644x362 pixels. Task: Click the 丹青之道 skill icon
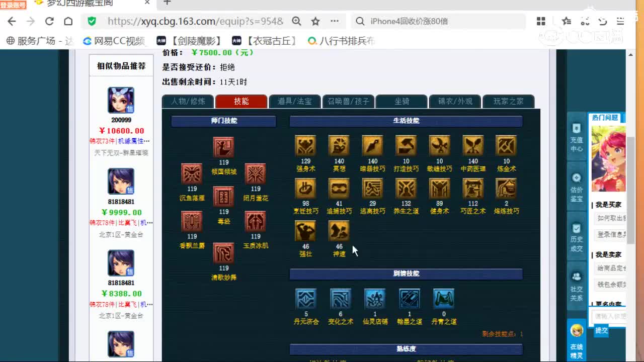point(443,299)
